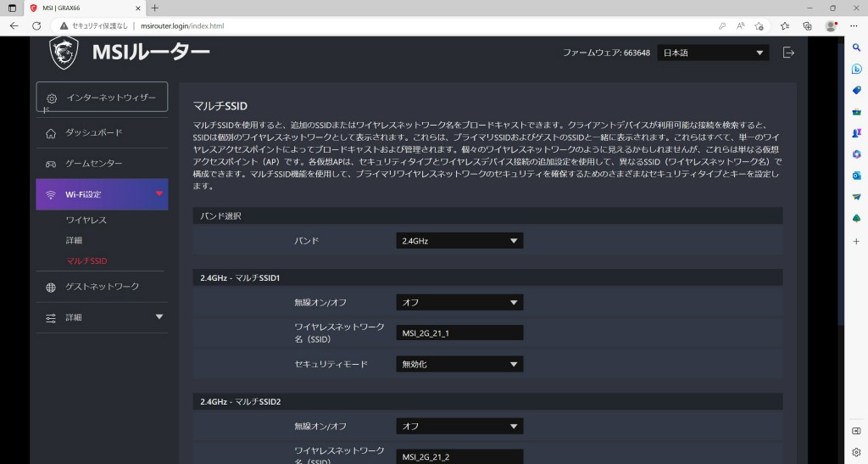Select マルチSSID submenu item

pyautogui.click(x=86, y=260)
